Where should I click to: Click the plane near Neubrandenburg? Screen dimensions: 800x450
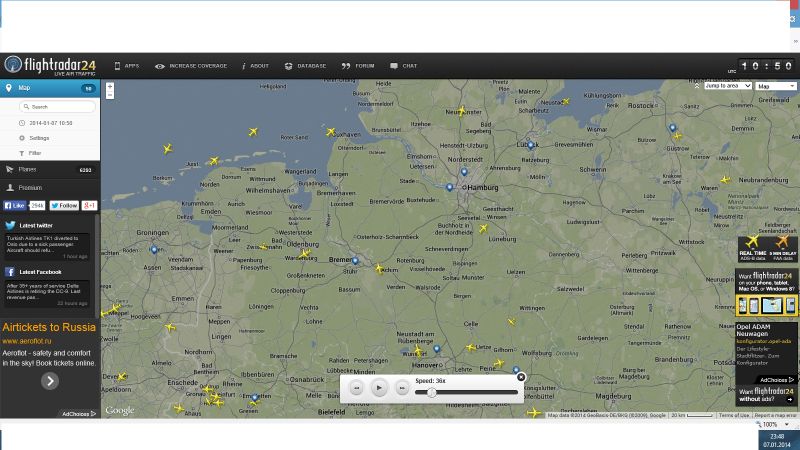pos(725,180)
